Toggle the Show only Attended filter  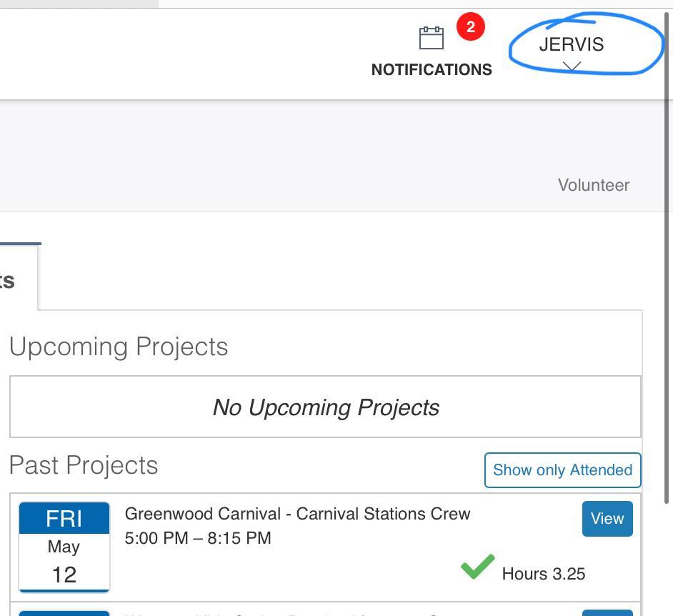click(x=562, y=470)
